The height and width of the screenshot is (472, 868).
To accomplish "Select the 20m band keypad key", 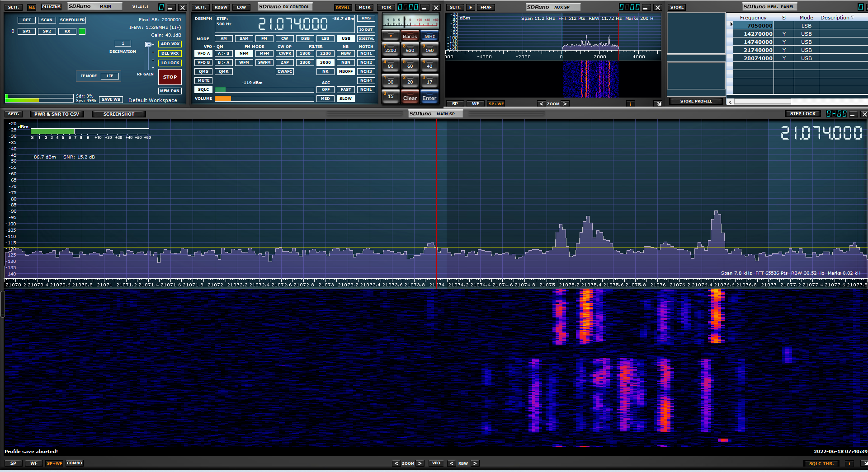I will tap(410, 80).
